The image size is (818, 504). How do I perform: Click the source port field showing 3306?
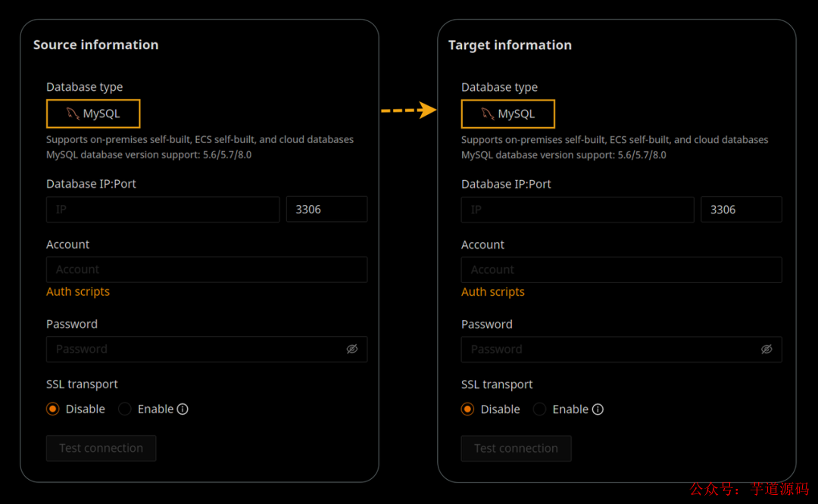coord(326,210)
